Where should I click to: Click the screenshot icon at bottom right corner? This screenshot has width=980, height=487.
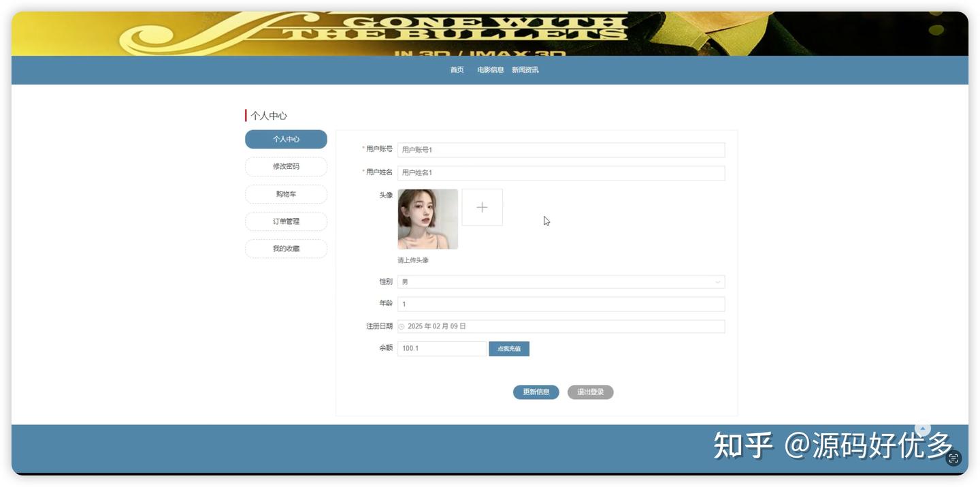953,458
